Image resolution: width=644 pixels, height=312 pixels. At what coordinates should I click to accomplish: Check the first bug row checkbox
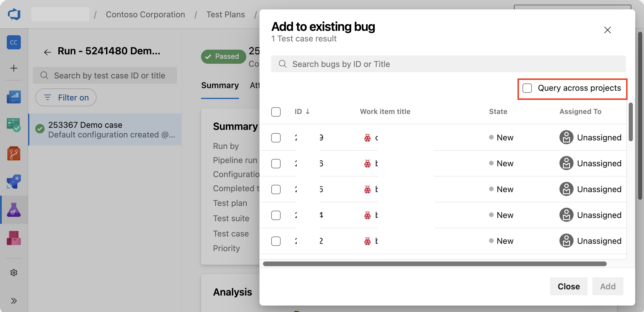(276, 137)
